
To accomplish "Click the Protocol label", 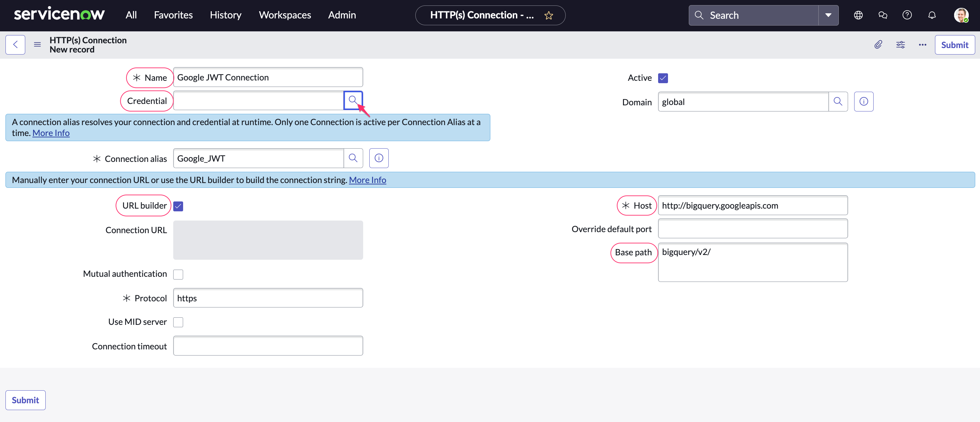I will point(151,298).
